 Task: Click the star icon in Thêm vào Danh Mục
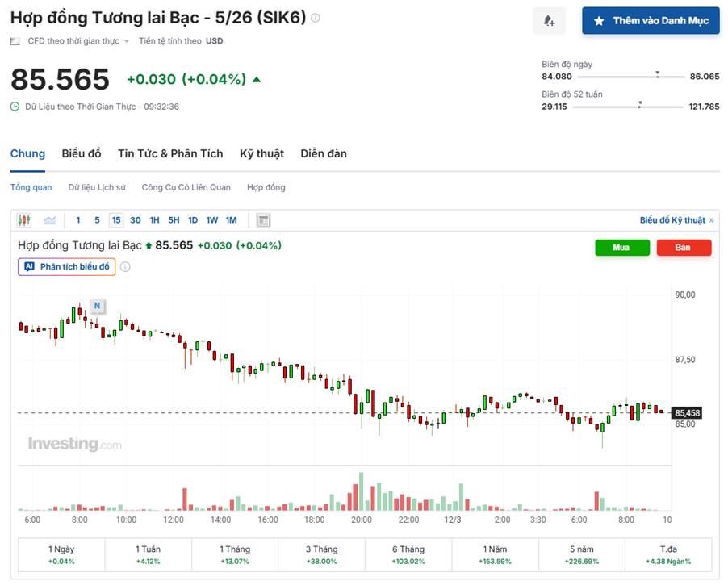pyautogui.click(x=599, y=21)
